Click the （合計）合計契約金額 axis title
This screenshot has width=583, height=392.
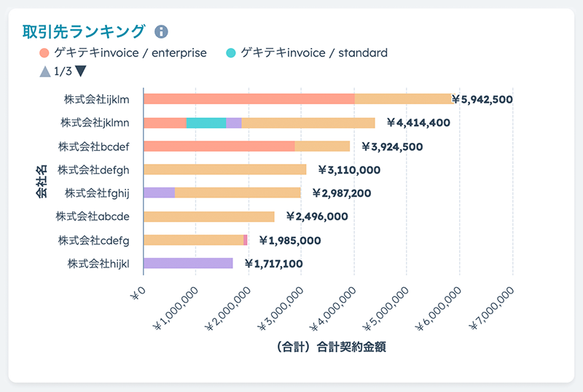tap(327, 347)
